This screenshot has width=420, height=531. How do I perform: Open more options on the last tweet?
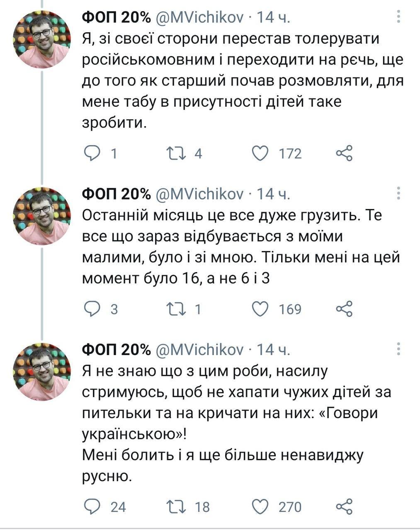pyautogui.click(x=398, y=349)
